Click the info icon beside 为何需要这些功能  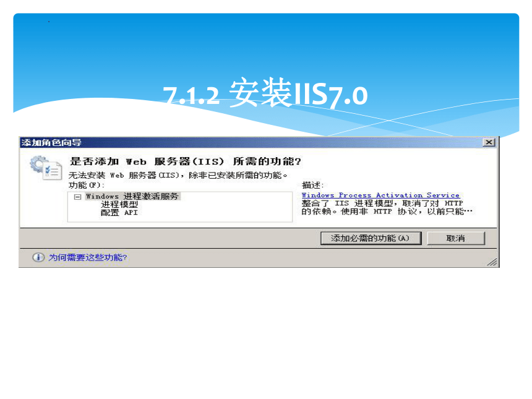[38, 257]
